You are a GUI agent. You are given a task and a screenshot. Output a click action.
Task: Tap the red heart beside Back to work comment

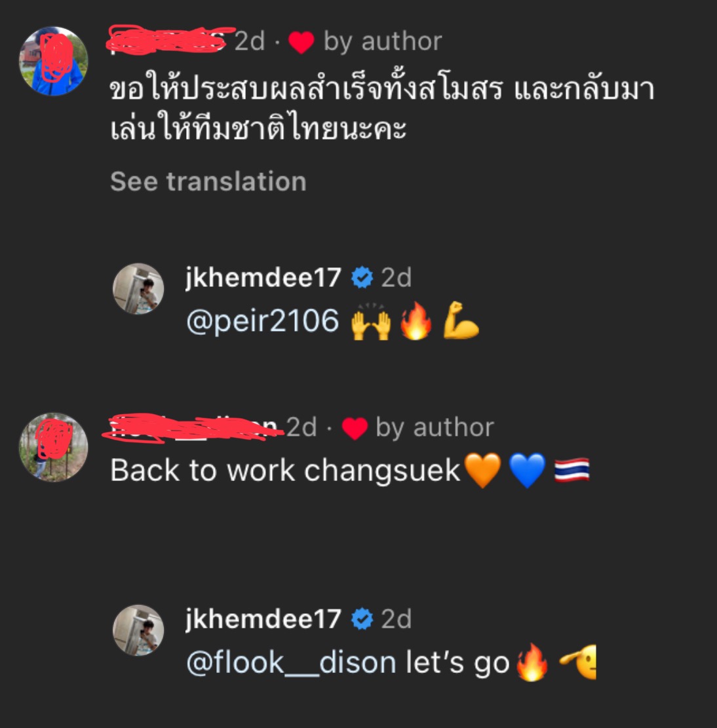355,428
